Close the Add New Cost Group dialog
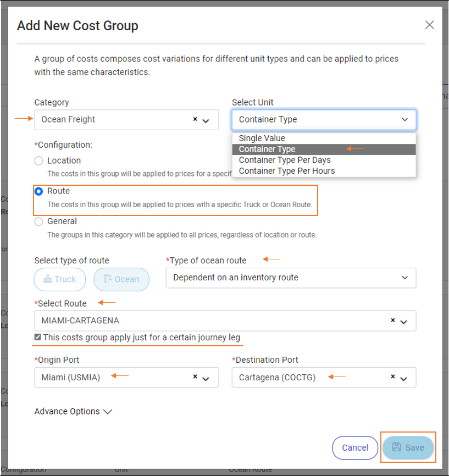Image resolution: width=449 pixels, height=476 pixels. coord(429,25)
